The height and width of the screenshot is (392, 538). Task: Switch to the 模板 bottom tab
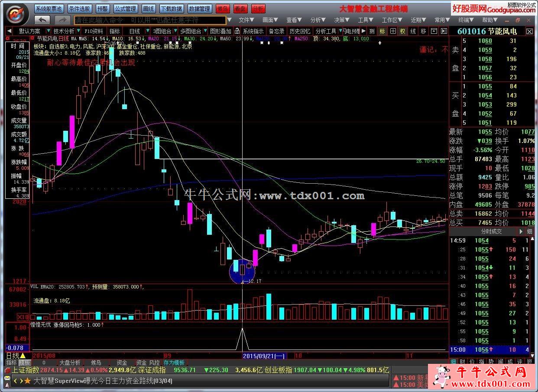25,363
